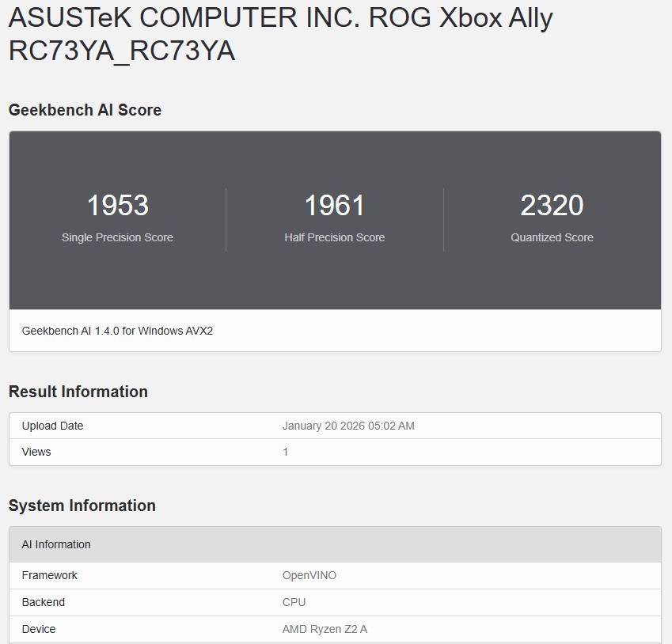The height and width of the screenshot is (644, 672).
Task: Click the views count value of 1
Action: 285,452
